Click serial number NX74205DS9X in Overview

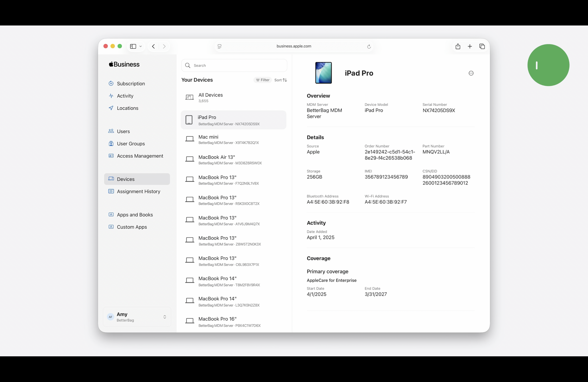coord(439,110)
